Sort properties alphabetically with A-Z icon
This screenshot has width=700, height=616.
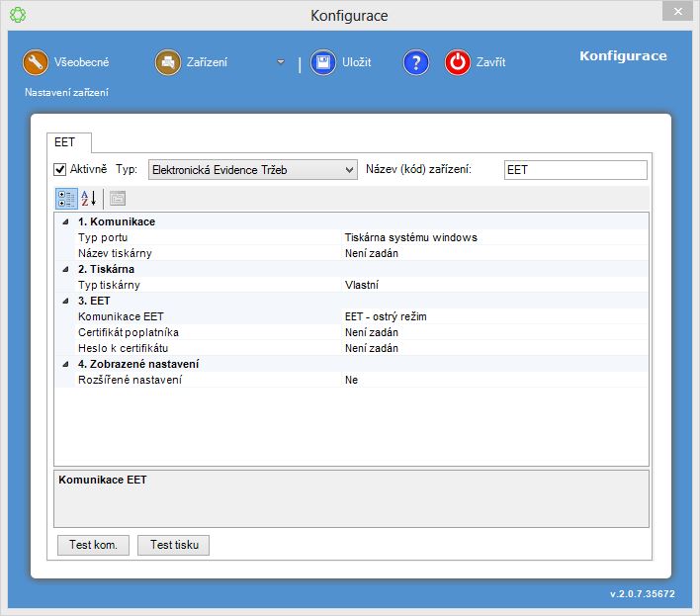coord(89,199)
